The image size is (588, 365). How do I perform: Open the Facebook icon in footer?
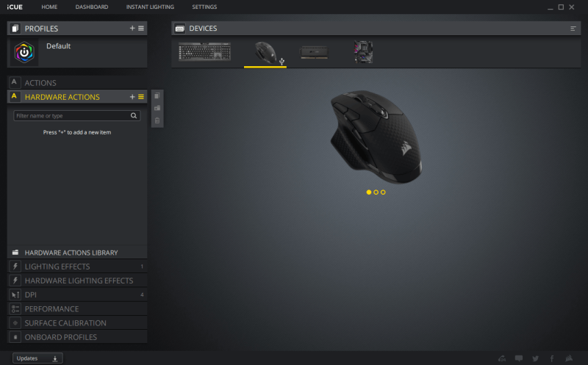coord(552,358)
